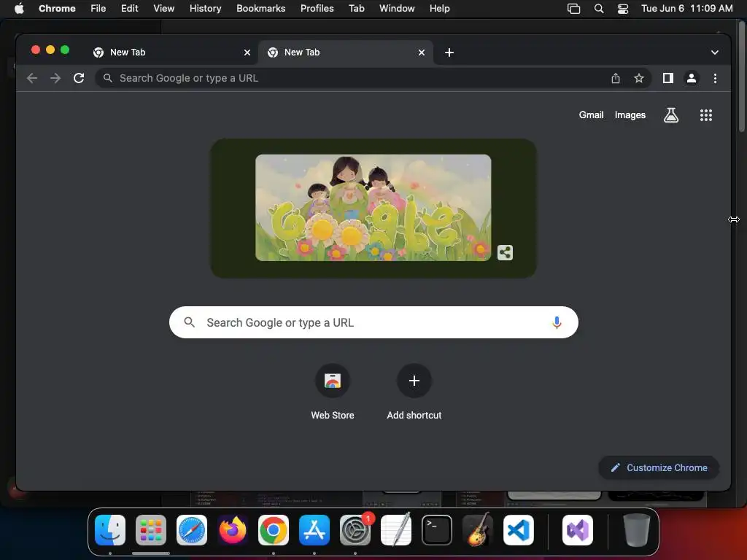Screen dimensions: 747x560
Task: Go back using the browser back arrow
Action: click(32, 78)
